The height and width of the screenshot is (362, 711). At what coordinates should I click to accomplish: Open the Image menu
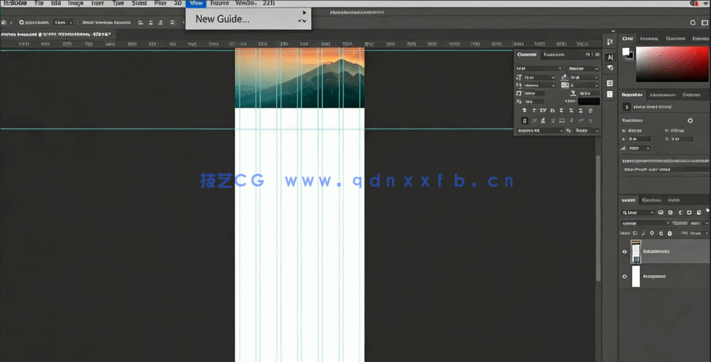coord(76,3)
